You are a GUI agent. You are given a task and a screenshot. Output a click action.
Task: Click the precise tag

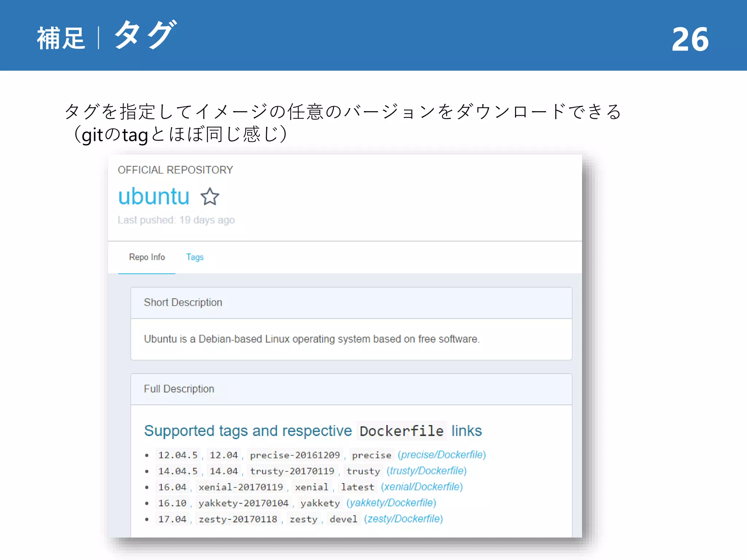point(372,455)
